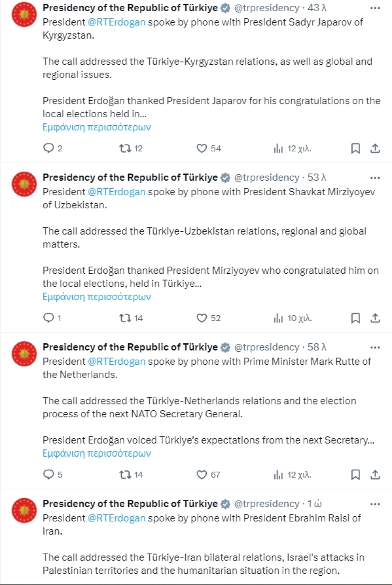The image size is (392, 585).
Task: Reply to the Kyrgyzstan call tweet
Action: pos(48,148)
